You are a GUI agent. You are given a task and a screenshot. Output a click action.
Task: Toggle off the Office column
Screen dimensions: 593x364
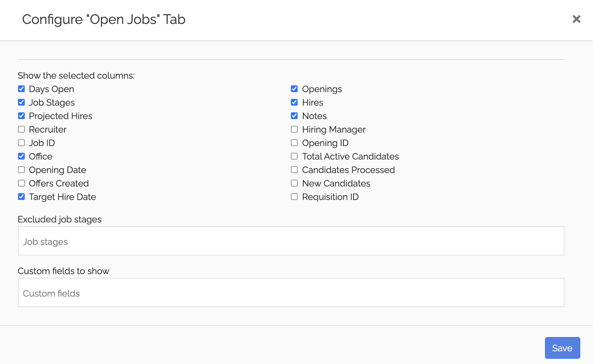[x=21, y=157]
